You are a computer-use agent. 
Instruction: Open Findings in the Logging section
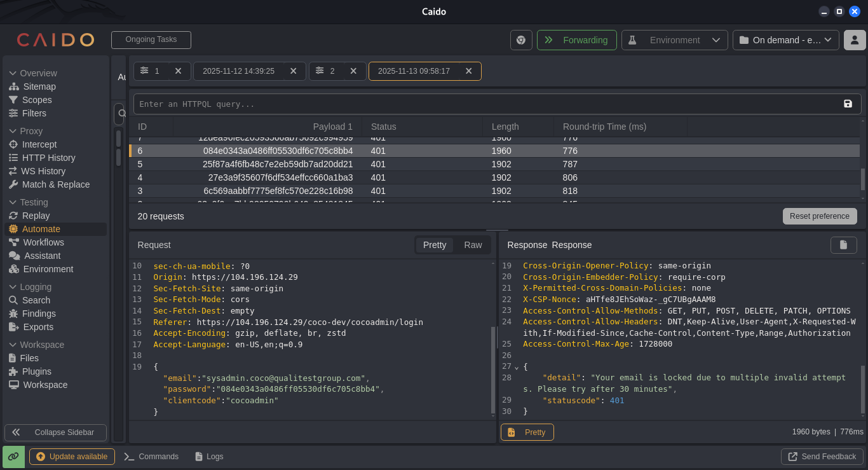(x=39, y=314)
